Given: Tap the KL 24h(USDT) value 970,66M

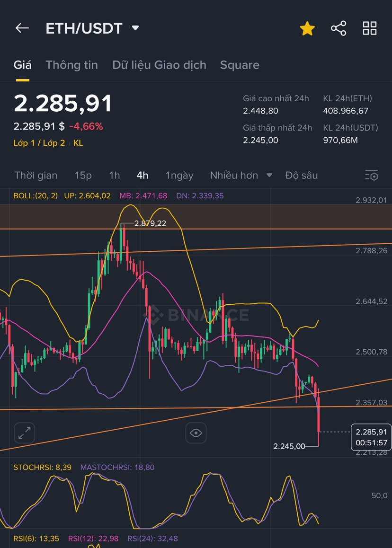Looking at the screenshot, I should pyautogui.click(x=340, y=141).
